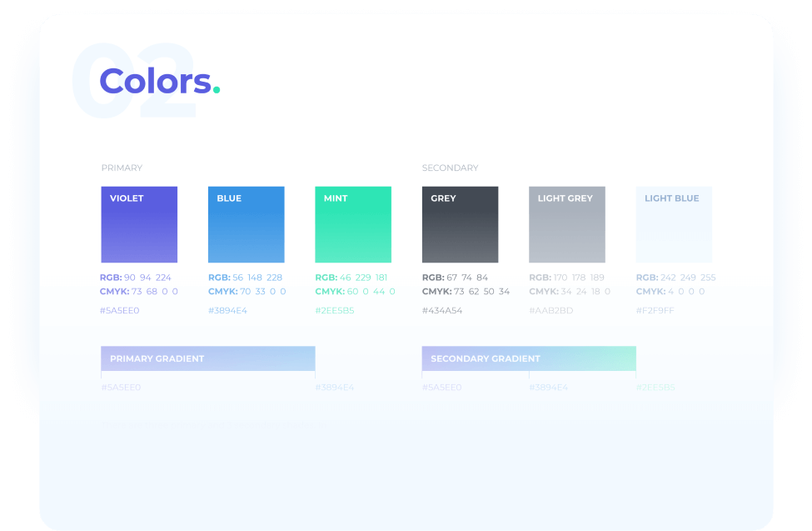Select Light Grey's CMYK value line
The image size is (812, 531).
570,292
